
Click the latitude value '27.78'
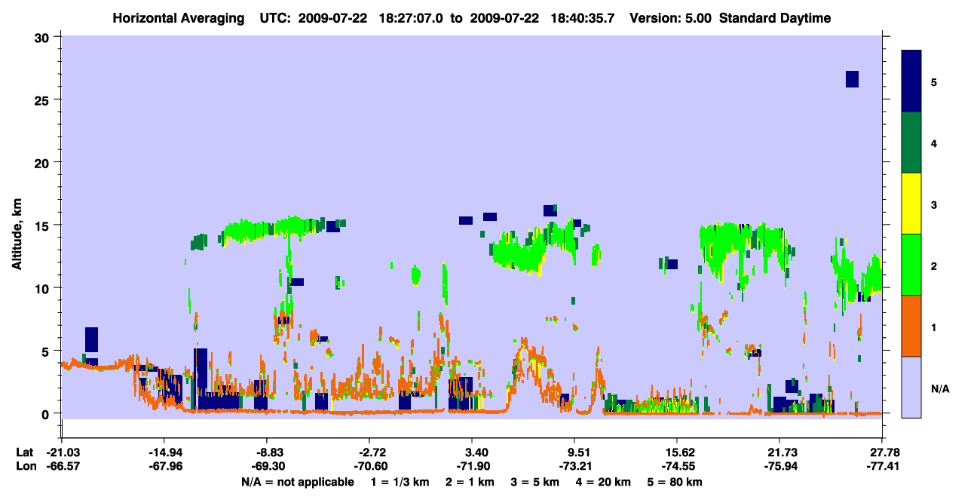(886, 452)
